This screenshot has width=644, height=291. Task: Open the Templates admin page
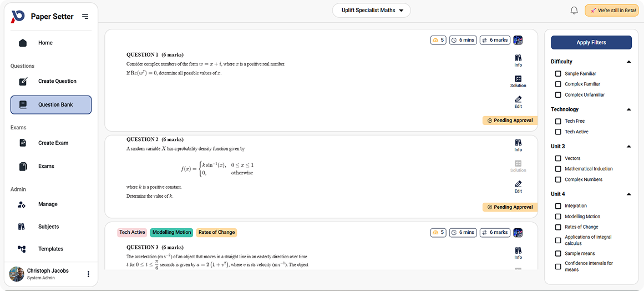[x=51, y=249]
